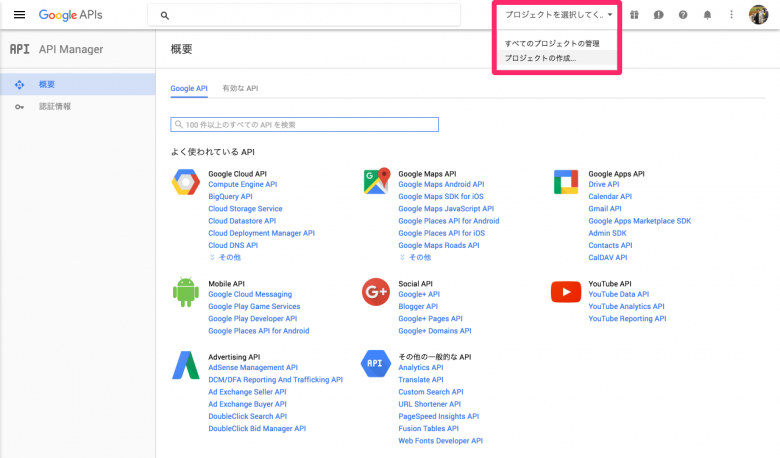Click the user profile avatar
The width and height of the screenshot is (780, 458).
(x=759, y=15)
